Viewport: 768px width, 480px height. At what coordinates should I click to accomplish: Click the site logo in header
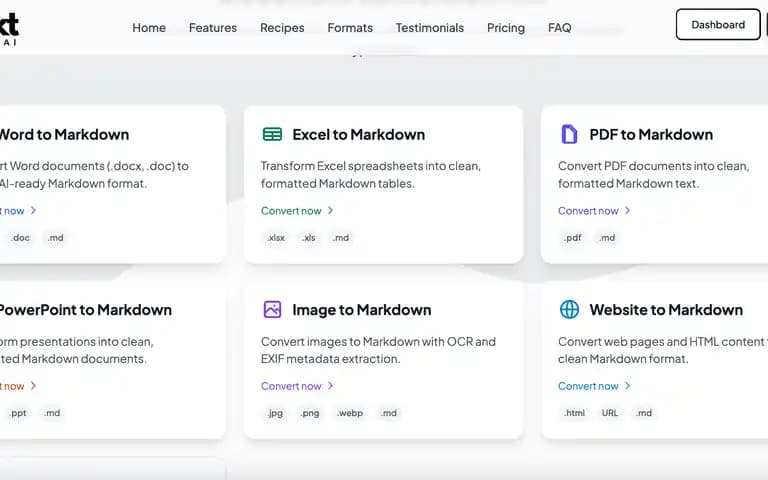click(x=9, y=29)
